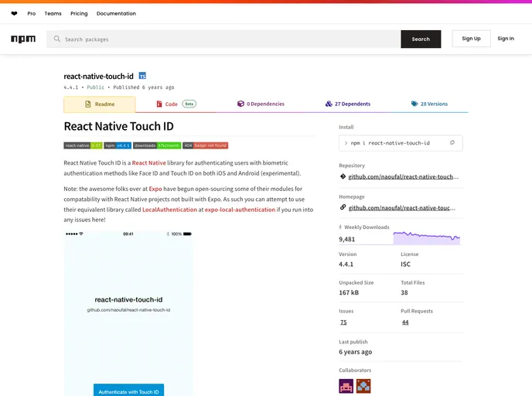
Task: Click the Sign In link
Action: [x=506, y=39]
